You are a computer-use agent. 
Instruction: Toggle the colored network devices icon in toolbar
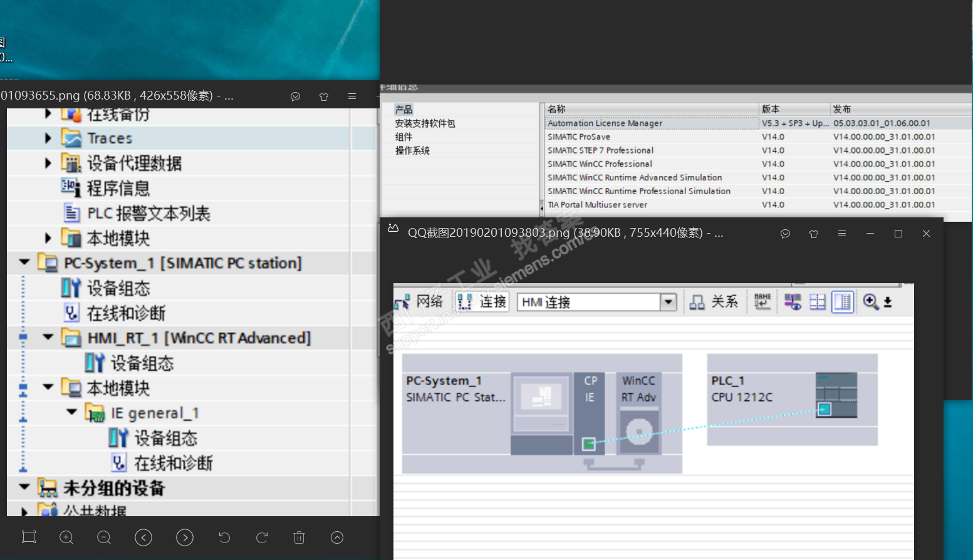pyautogui.click(x=793, y=302)
